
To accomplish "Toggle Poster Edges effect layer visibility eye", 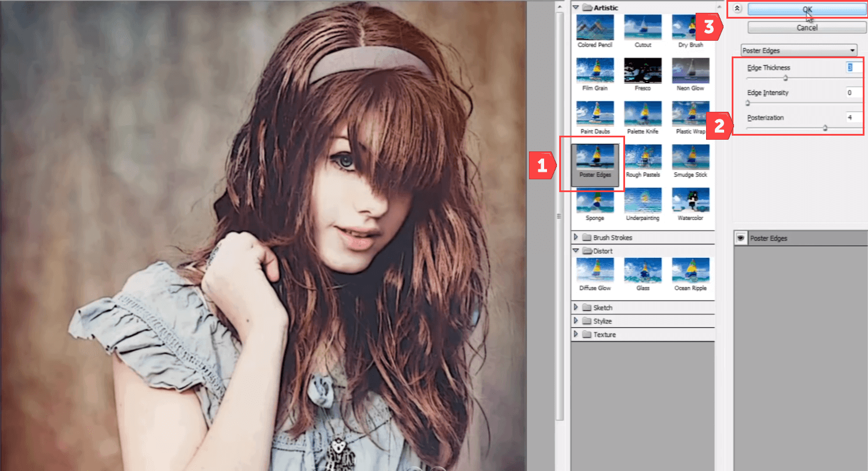I will (x=740, y=238).
